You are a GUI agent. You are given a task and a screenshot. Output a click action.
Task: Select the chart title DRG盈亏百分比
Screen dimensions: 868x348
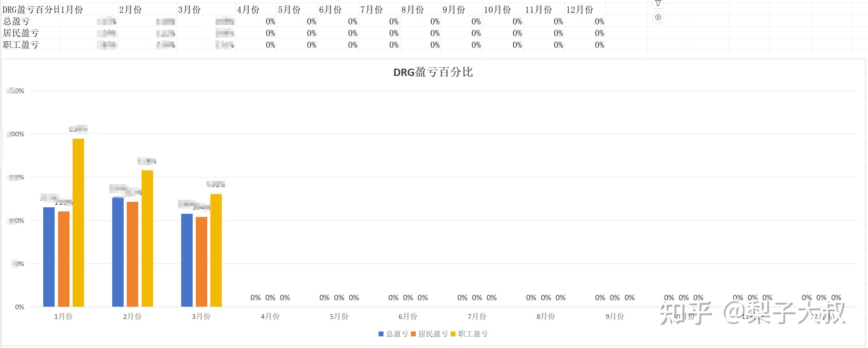(x=433, y=72)
